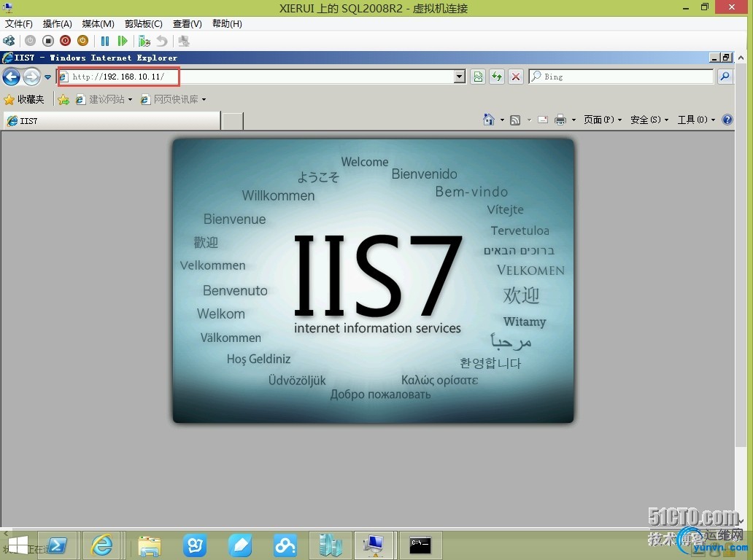This screenshot has width=753, height=560.
Task: Open the 查看(V) menu
Action: point(188,23)
